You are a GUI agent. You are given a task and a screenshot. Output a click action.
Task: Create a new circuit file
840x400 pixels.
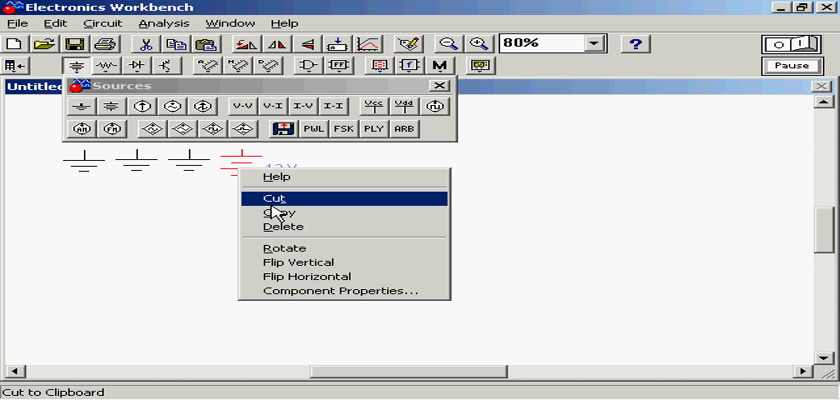click(15, 44)
